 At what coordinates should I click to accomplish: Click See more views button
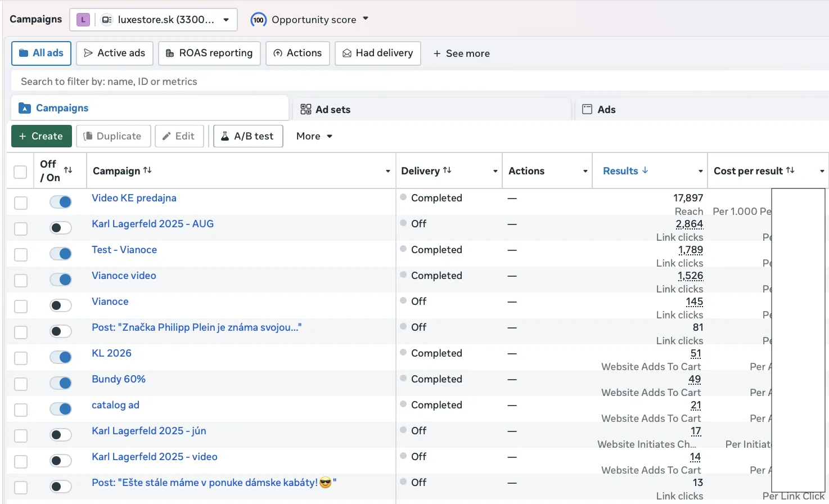[x=461, y=53]
